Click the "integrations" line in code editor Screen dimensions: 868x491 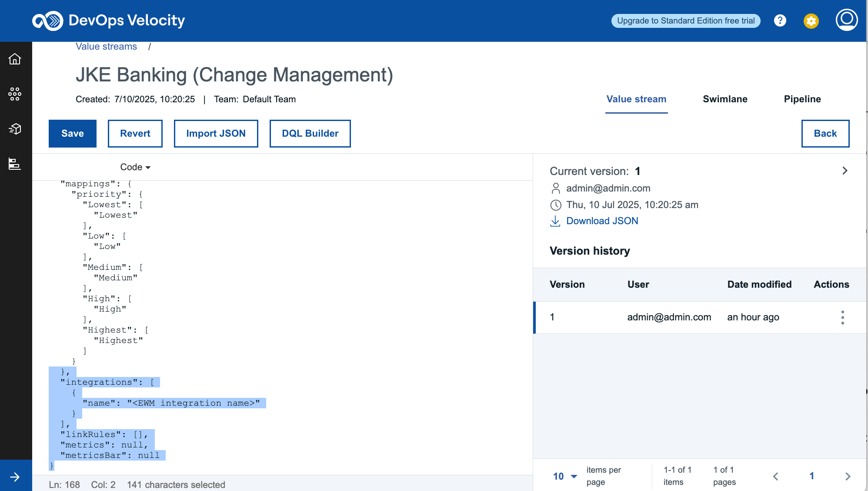coord(107,382)
